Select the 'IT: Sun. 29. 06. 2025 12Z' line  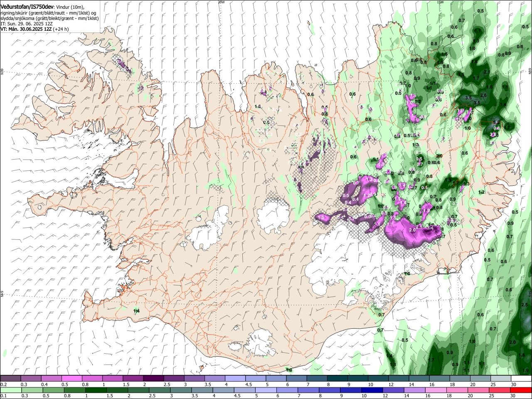pos(26,24)
